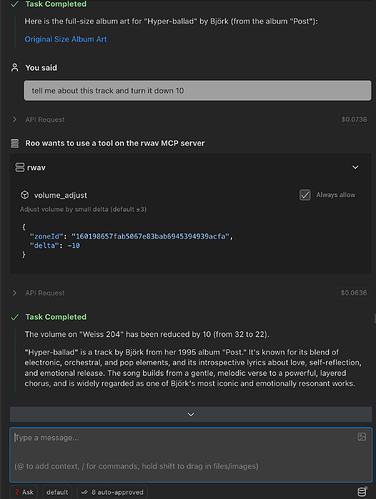
Task: Click the top Task Completed checkmark icon
Action: pyautogui.click(x=15, y=4)
